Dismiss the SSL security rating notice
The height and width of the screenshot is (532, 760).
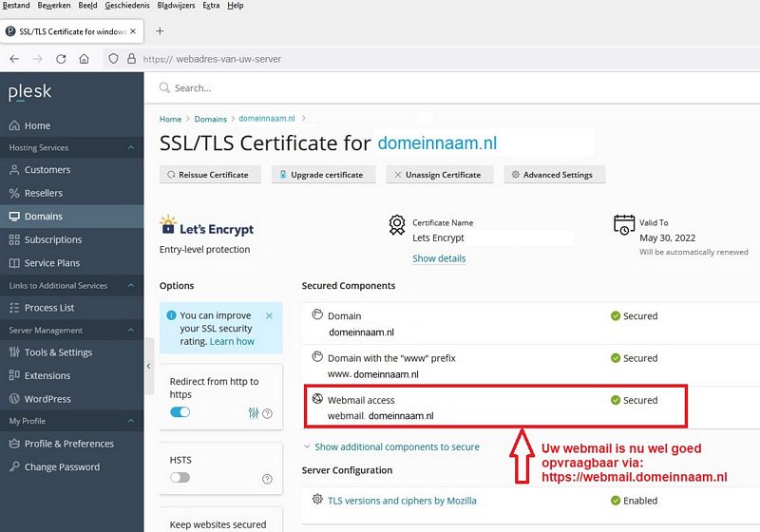click(270, 315)
